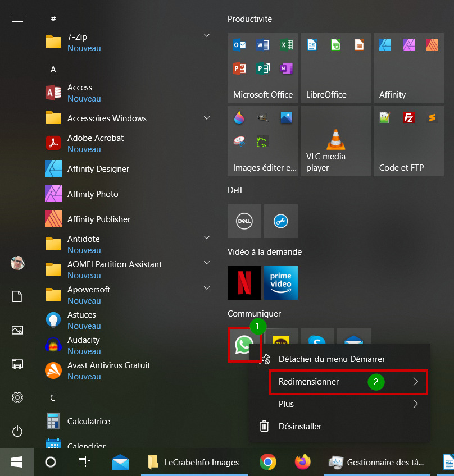Open Publisher in Microsoft Office tile
Screen dimensions: 454x476
[263, 68]
